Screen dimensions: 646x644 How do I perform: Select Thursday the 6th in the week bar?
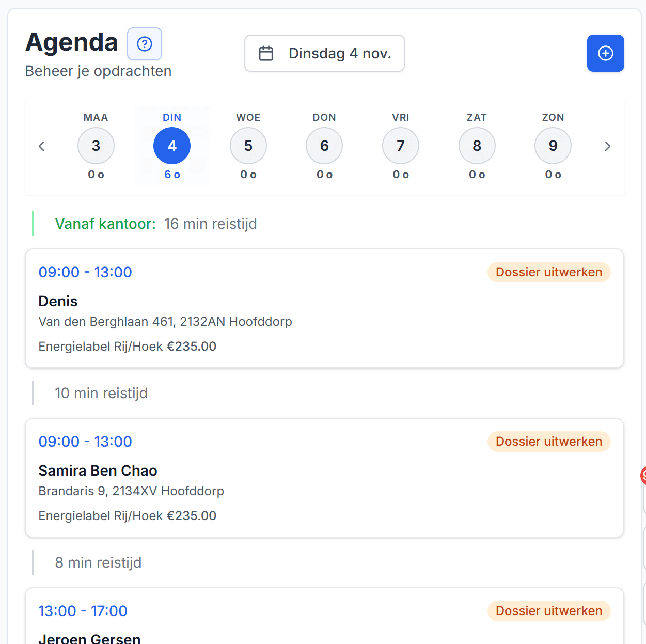324,146
